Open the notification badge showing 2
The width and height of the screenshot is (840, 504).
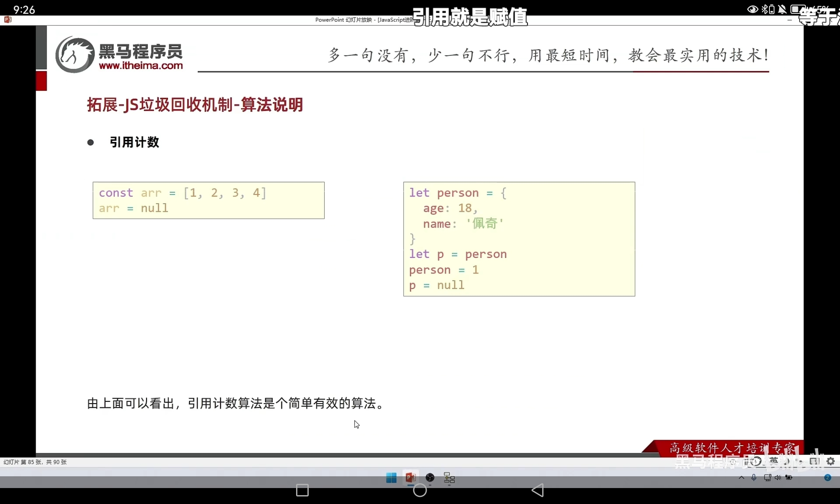point(827,478)
